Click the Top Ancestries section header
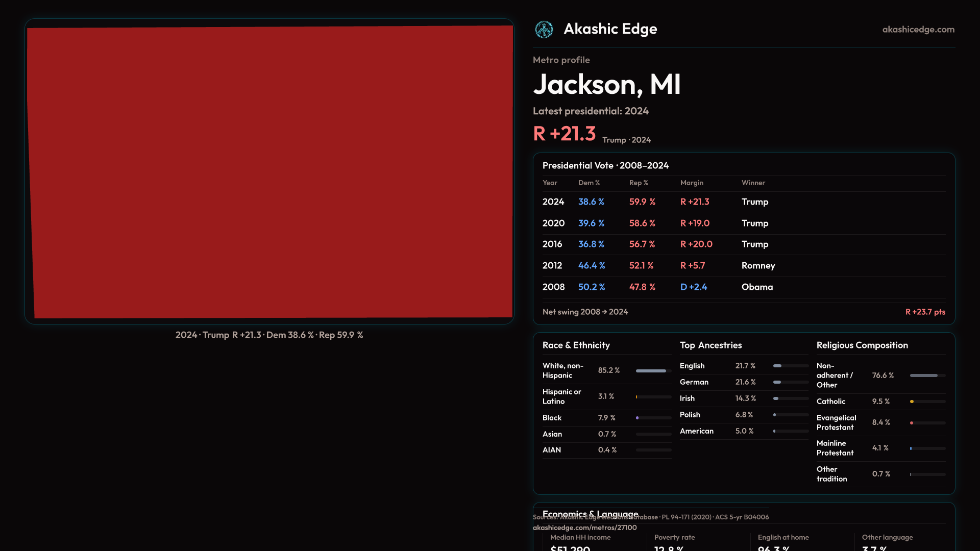 coord(710,345)
